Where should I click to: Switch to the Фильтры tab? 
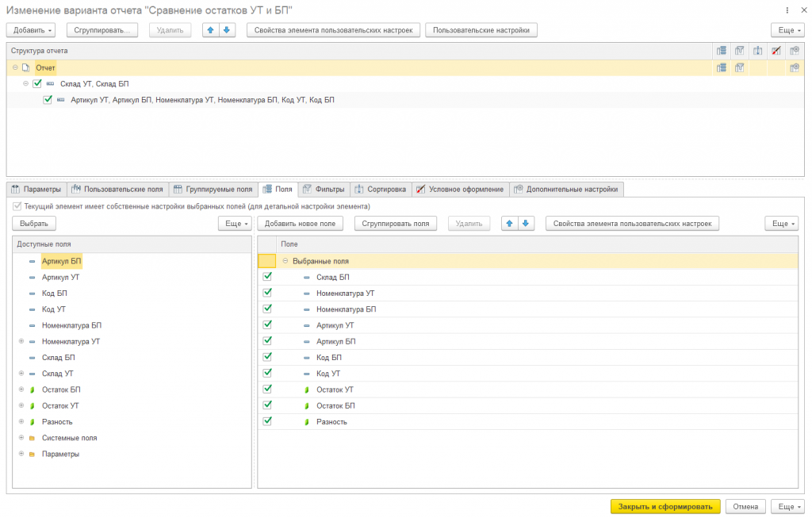tap(324, 189)
